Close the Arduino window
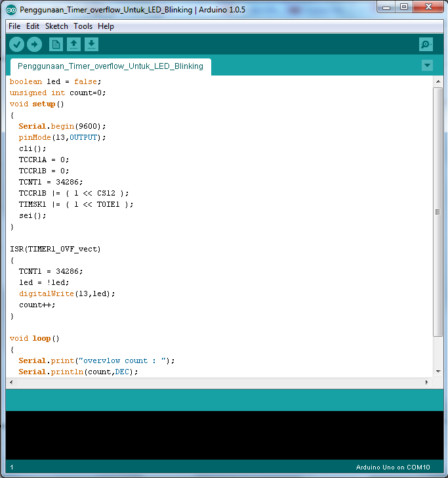The image size is (448, 478). [x=428, y=7]
